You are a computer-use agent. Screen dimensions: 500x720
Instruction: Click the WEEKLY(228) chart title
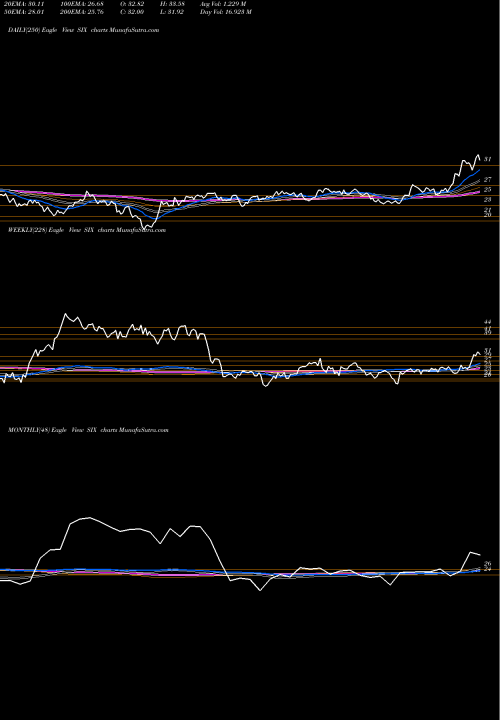tap(87, 230)
